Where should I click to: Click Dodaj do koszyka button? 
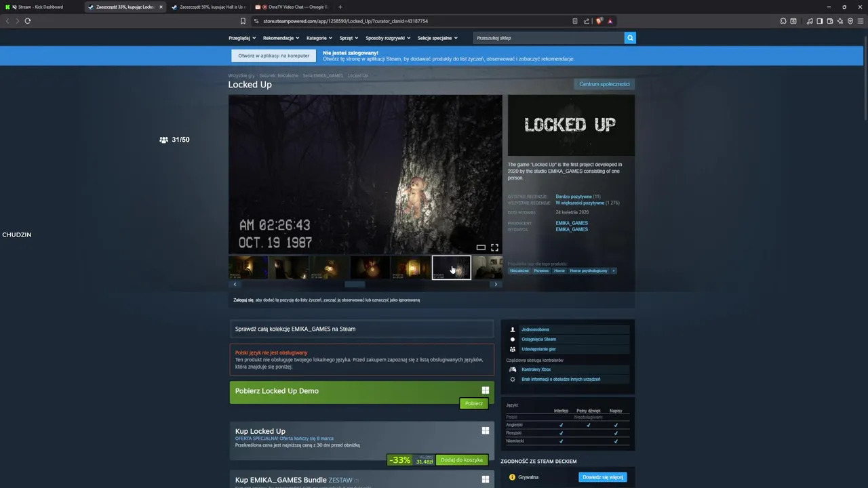tap(462, 460)
